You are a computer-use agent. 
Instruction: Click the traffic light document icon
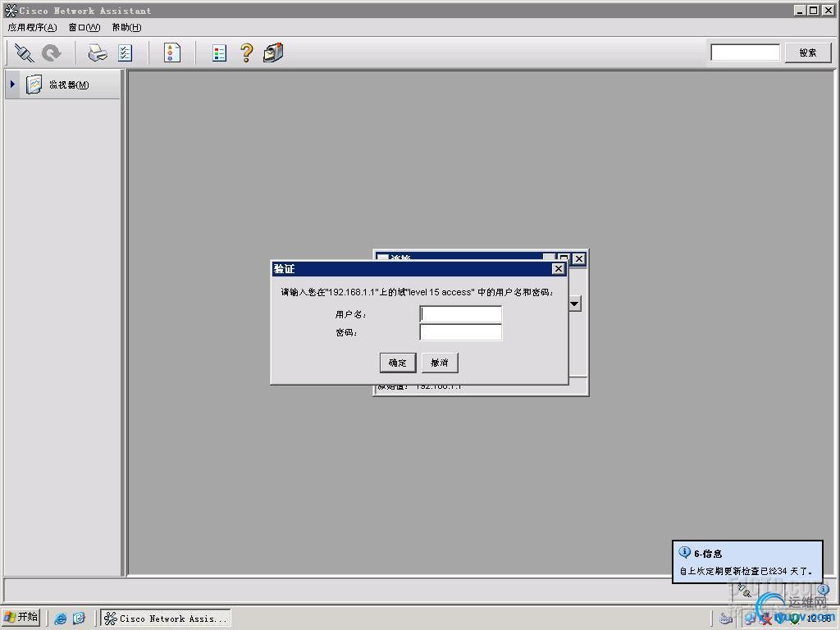[172, 52]
